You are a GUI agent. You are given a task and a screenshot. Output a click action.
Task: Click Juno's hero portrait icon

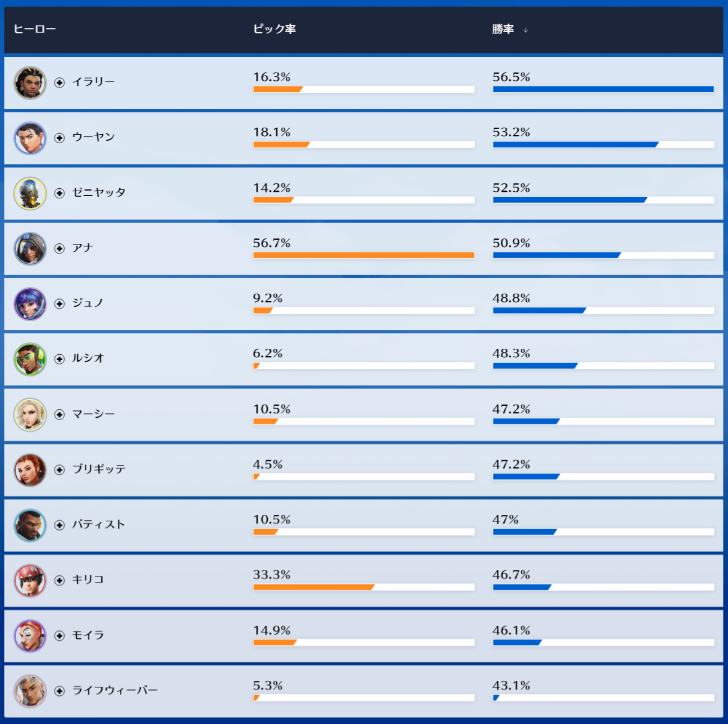click(30, 304)
